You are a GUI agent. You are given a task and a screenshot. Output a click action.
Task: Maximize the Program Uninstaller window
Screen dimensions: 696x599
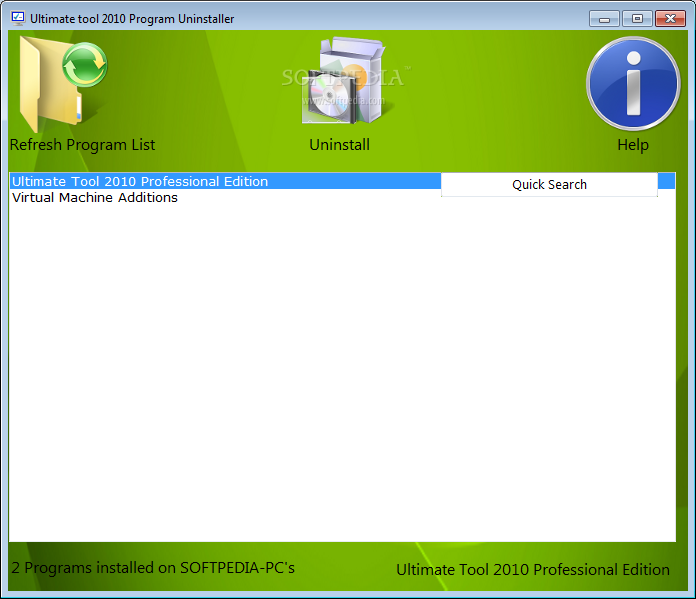click(x=637, y=19)
